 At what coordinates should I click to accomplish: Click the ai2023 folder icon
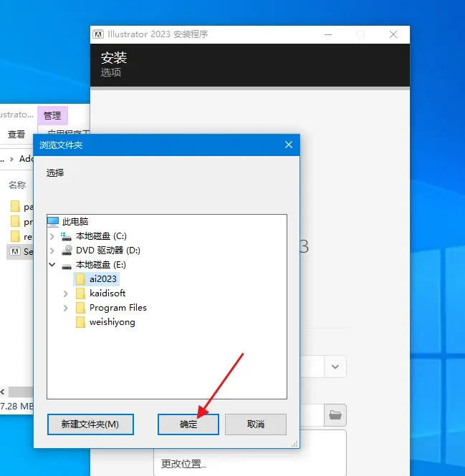pyautogui.click(x=80, y=279)
